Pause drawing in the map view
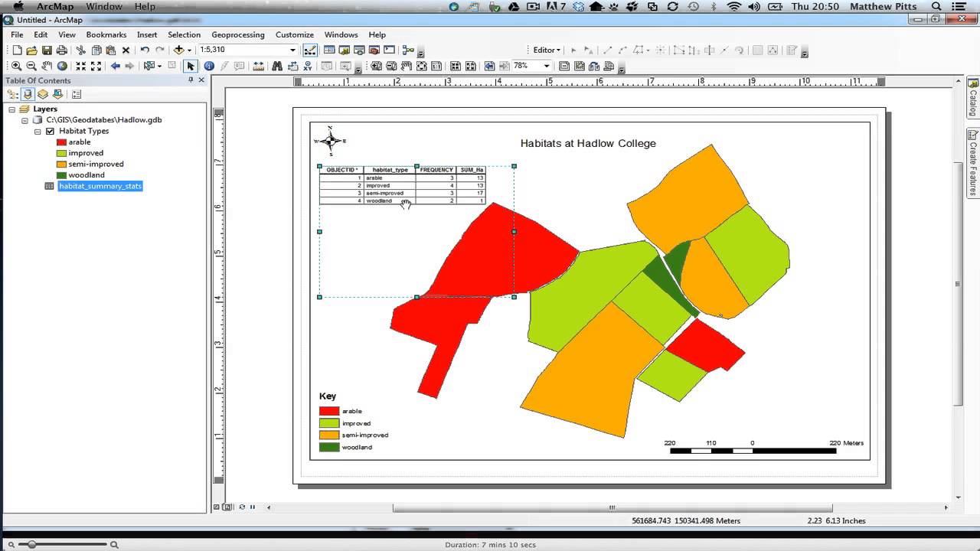This screenshot has width=980, height=551. [x=253, y=507]
